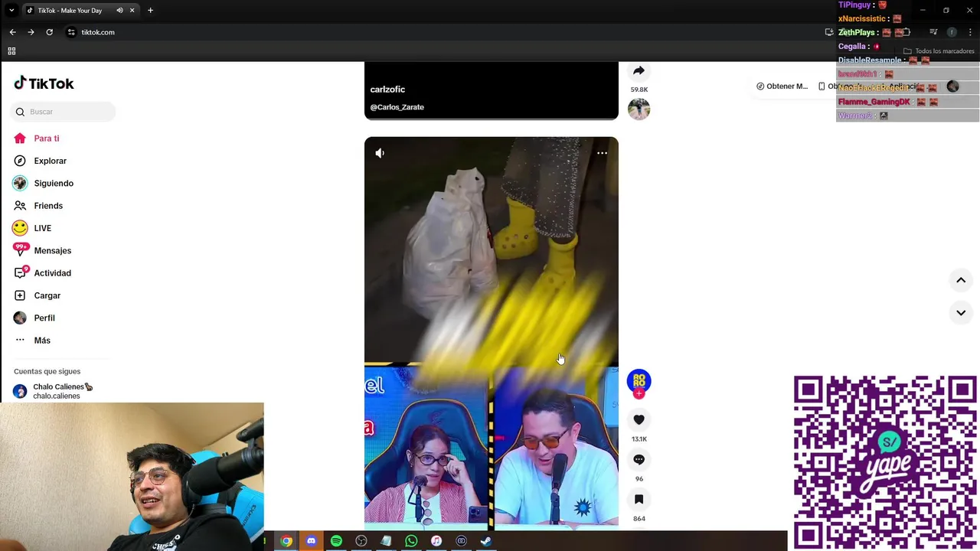
Task: Click browser back arrow
Action: [x=12, y=32]
